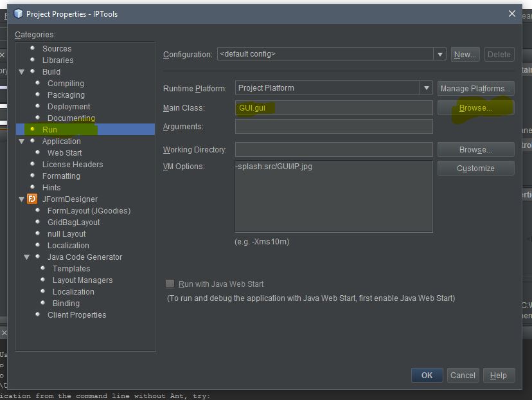Open the Web Start category
Image resolution: width=532 pixels, height=400 pixels.
click(64, 153)
